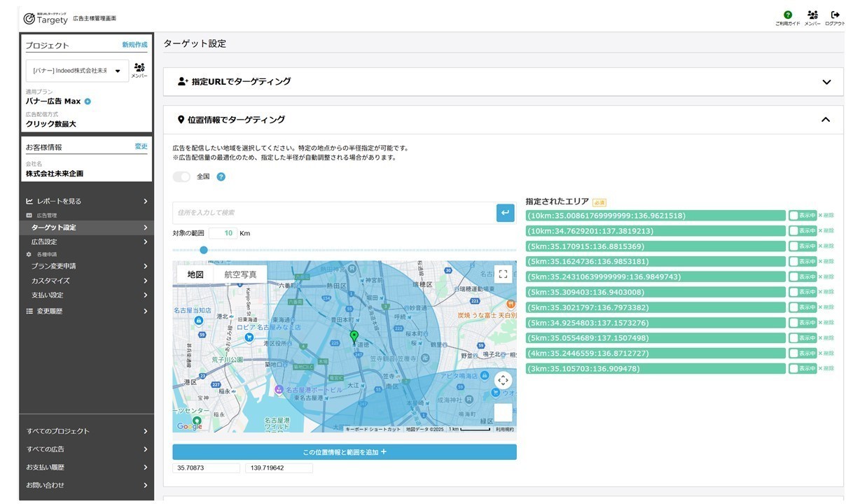Toggle 表示中 for the 3km area entry
This screenshot has height=504, width=846.
click(803, 369)
